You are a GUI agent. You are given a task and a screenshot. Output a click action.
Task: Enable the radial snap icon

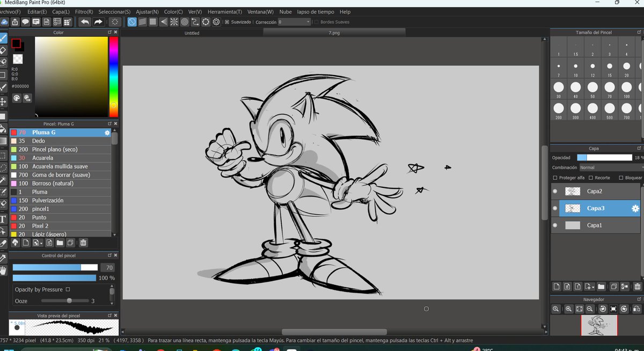(x=174, y=22)
